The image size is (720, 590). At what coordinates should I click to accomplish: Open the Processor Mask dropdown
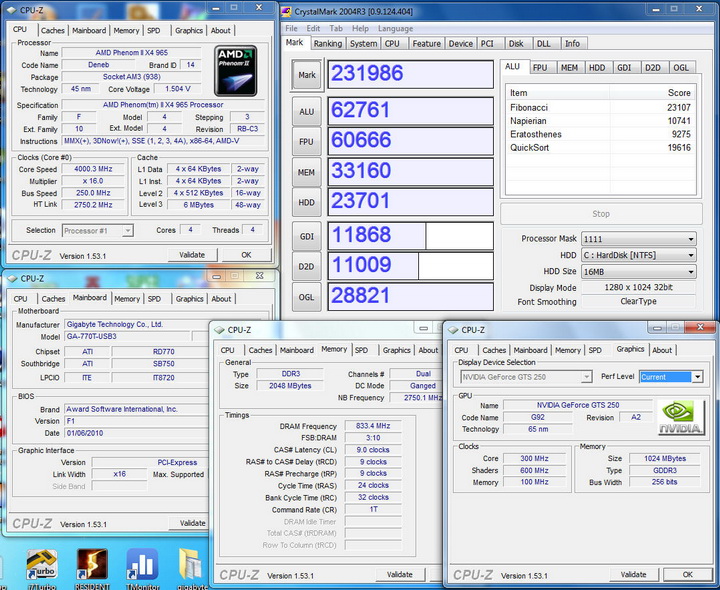tap(639, 239)
